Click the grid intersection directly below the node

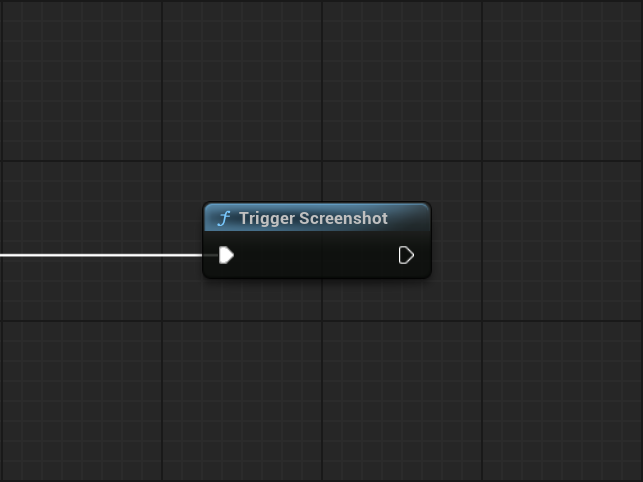[x=322, y=321]
